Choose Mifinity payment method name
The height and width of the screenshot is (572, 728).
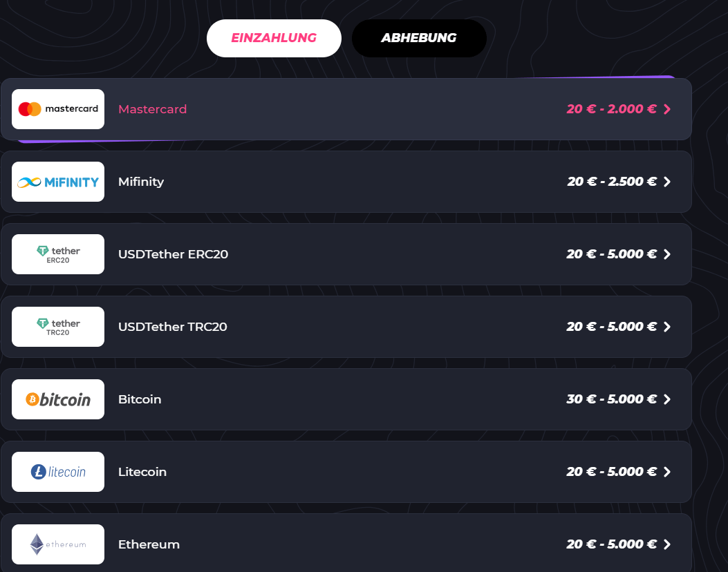pyautogui.click(x=141, y=182)
